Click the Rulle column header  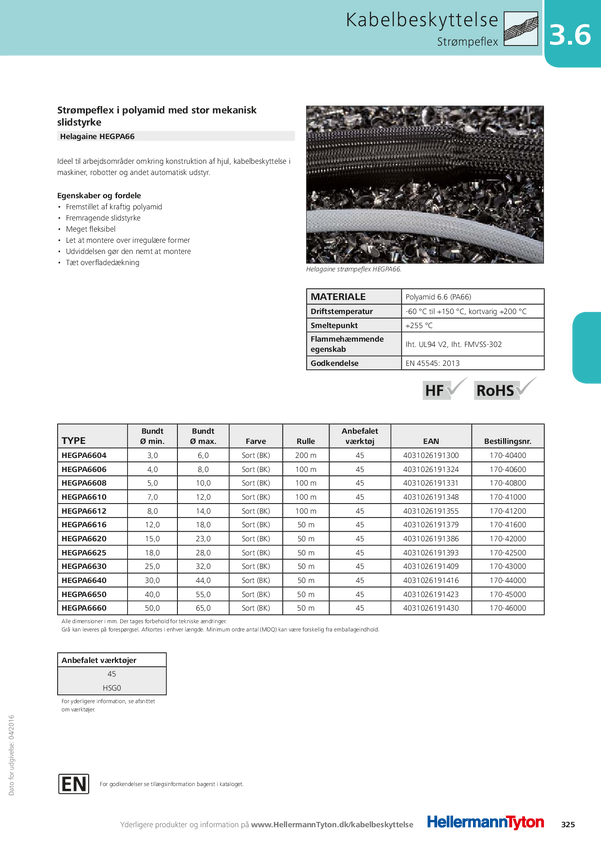[306, 436]
